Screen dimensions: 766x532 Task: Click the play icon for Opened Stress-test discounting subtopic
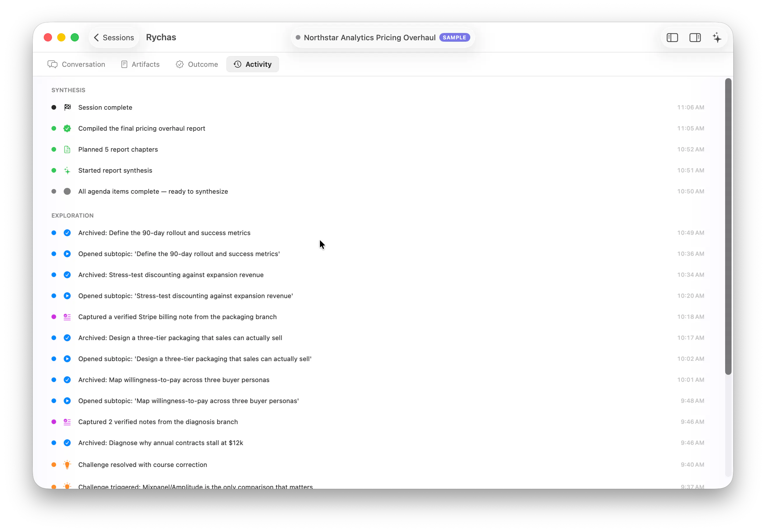point(67,296)
